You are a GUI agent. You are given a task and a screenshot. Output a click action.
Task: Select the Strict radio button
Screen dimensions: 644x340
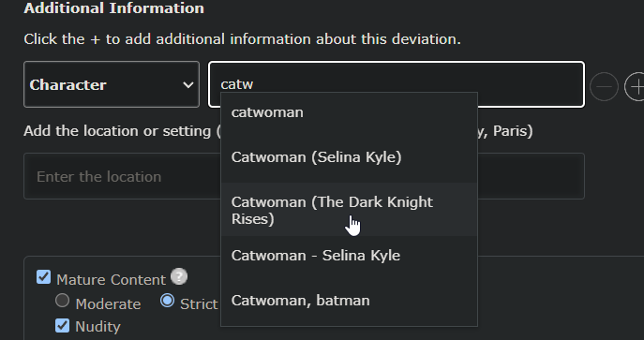(x=167, y=301)
